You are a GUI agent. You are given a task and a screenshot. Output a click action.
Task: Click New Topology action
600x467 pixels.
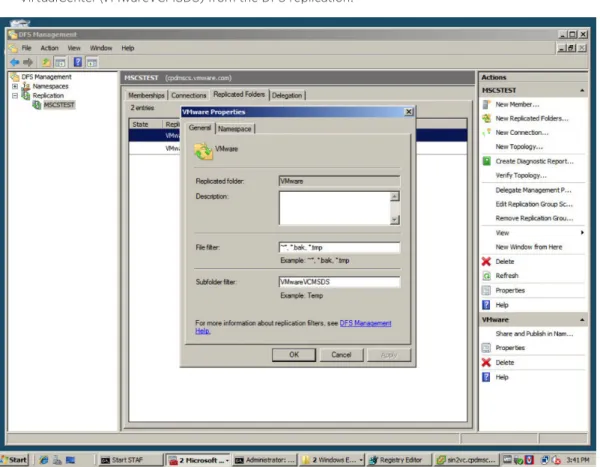519,147
